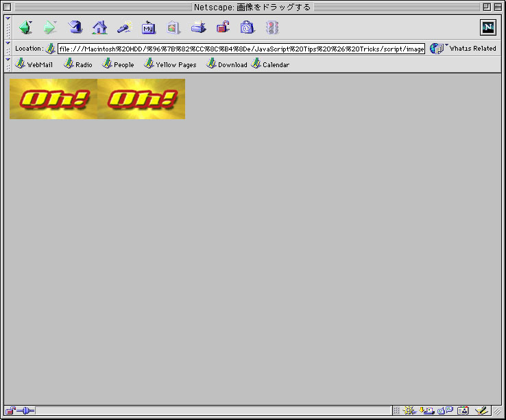The height and width of the screenshot is (420, 506).
Task: Close the Netscape window box
Action: (7, 7)
